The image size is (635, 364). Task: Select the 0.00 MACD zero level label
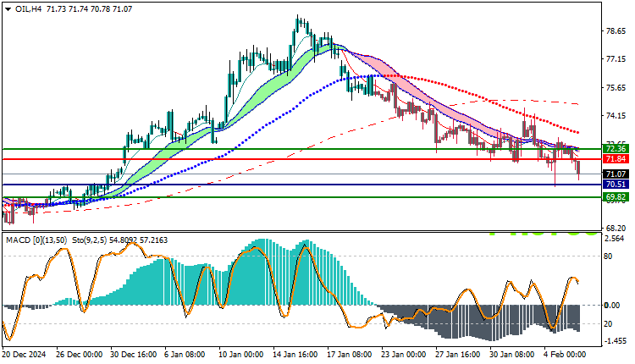(x=612, y=306)
